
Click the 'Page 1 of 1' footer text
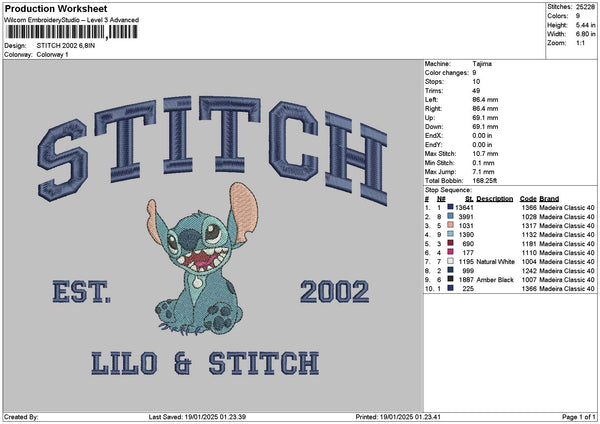(579, 417)
